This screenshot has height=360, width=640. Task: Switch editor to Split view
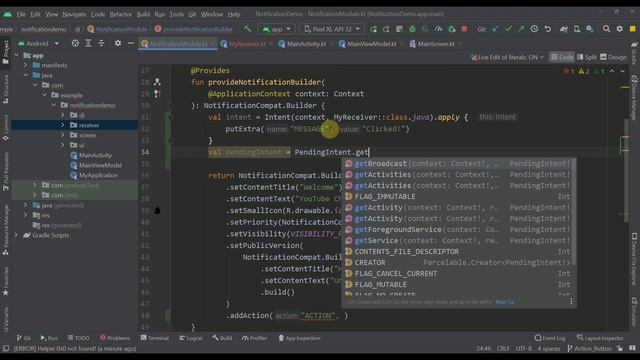(x=587, y=58)
